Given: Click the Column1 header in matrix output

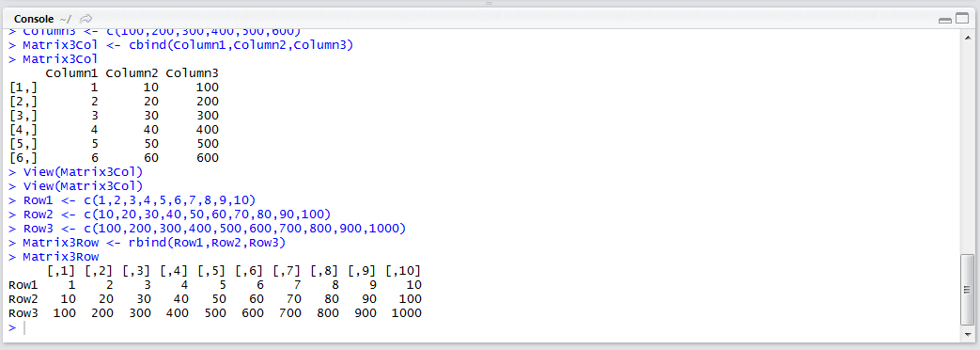Looking at the screenshot, I should (x=71, y=73).
